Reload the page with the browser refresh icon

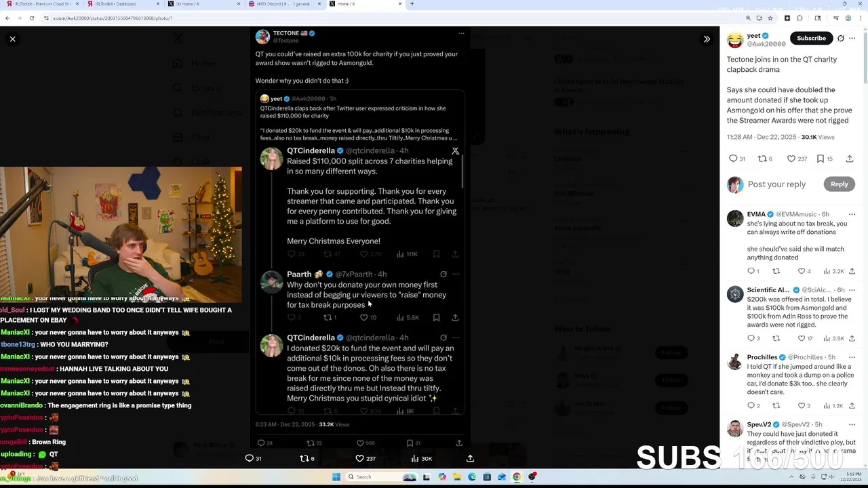point(31,18)
